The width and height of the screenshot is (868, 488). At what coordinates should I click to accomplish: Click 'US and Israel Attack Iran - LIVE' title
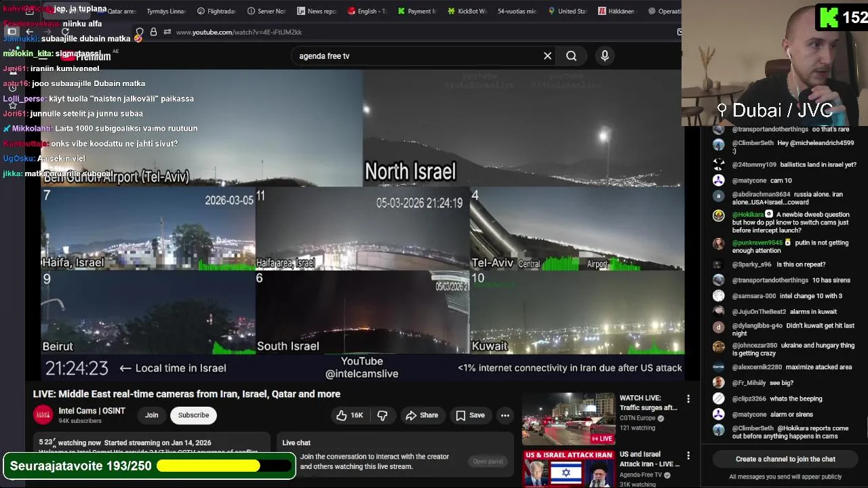(x=650, y=459)
